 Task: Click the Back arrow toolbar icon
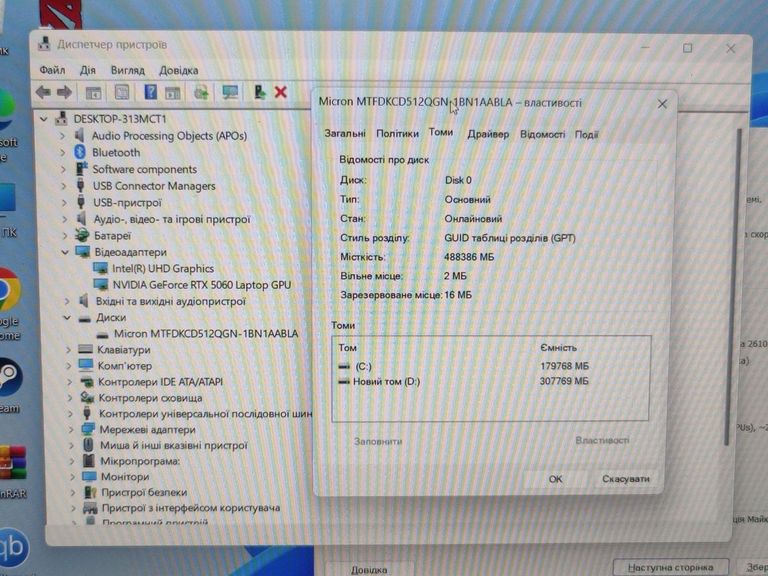click(x=44, y=92)
